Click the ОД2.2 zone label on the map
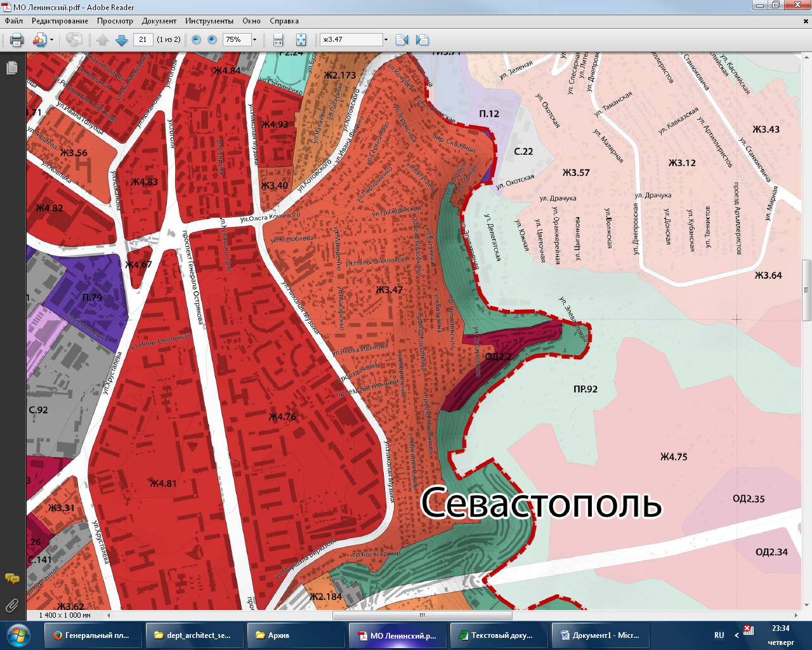The image size is (812, 650). [x=498, y=357]
